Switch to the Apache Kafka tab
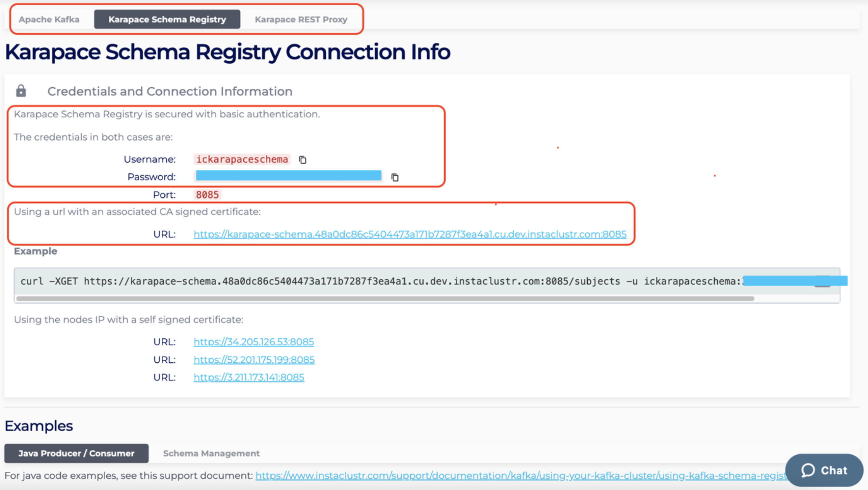The height and width of the screenshot is (490, 868). (49, 19)
